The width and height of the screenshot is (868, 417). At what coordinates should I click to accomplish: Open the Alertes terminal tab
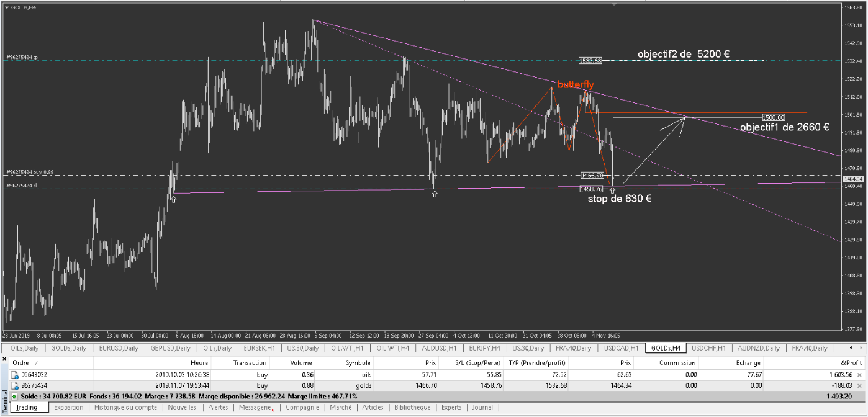click(x=218, y=408)
